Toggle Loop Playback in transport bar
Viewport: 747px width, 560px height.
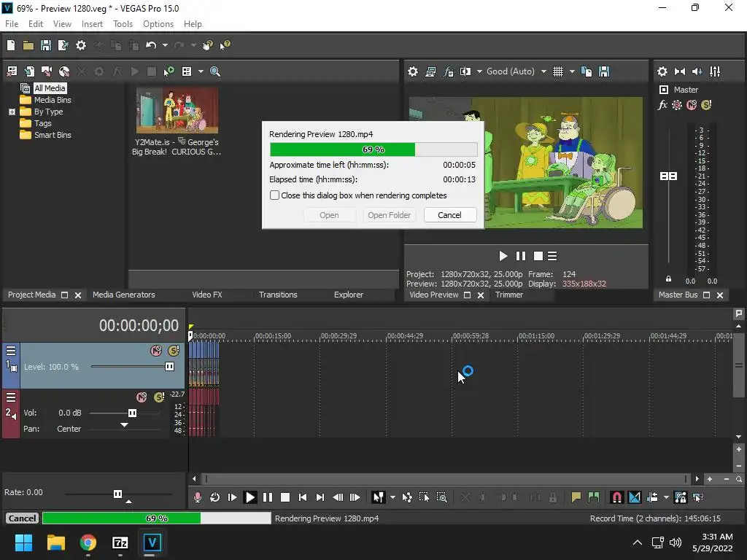coord(215,497)
